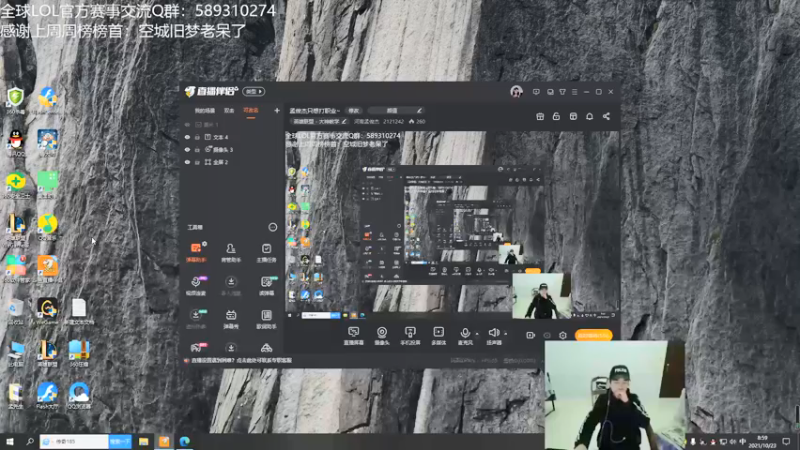The width and height of the screenshot is (800, 450).
Task: Click the record video icon beside settings
Action: point(530,335)
